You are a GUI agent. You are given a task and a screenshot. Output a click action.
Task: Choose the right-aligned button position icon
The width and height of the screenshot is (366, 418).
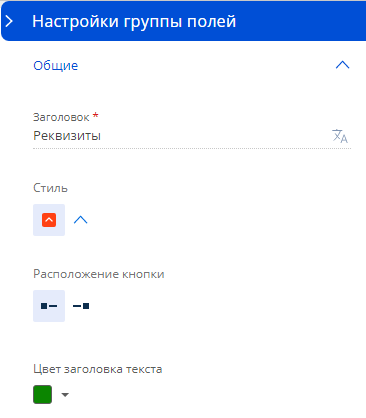(x=81, y=306)
